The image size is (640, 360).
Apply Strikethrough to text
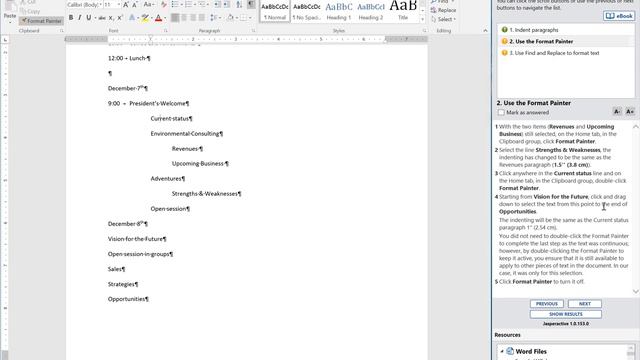[102, 18]
